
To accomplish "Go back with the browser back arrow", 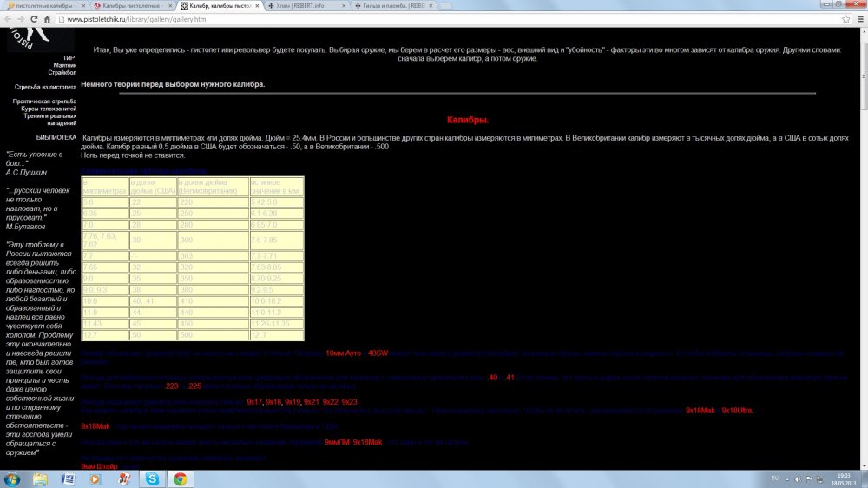I will (x=8, y=19).
